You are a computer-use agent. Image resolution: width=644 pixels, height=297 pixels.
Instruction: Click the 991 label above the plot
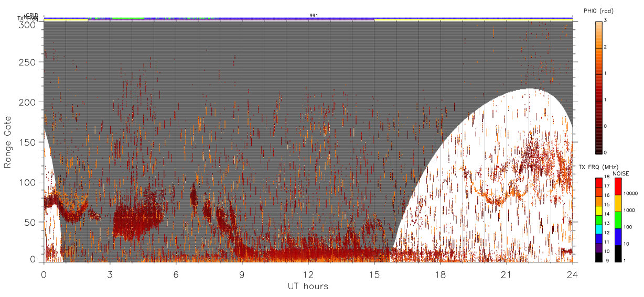pos(314,15)
